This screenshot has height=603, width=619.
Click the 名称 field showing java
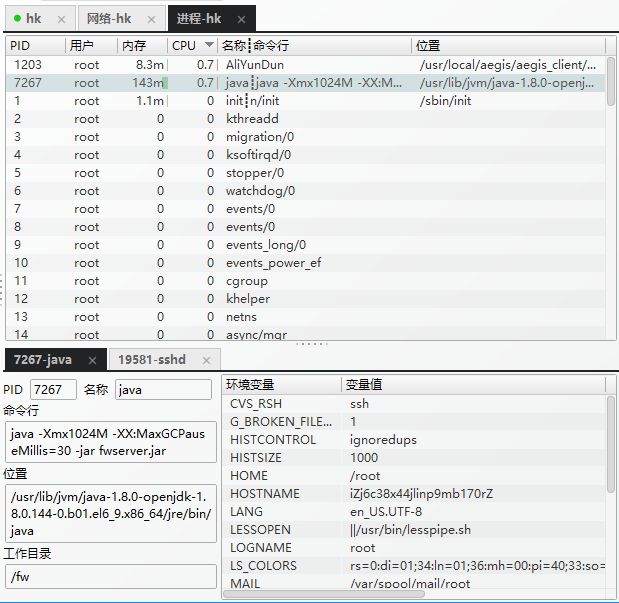(x=163, y=390)
